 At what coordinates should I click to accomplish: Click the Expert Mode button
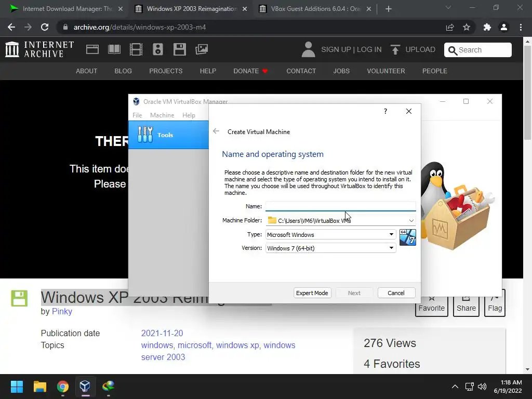[x=312, y=293]
